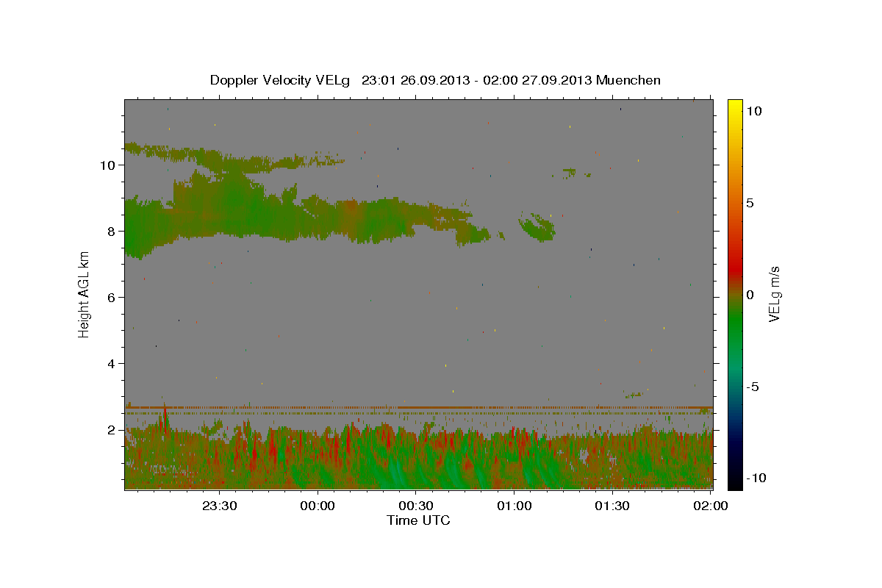Image resolution: width=882 pixels, height=588 pixels.
Task: Click the 02:00 time tick label
Action: pyautogui.click(x=711, y=506)
